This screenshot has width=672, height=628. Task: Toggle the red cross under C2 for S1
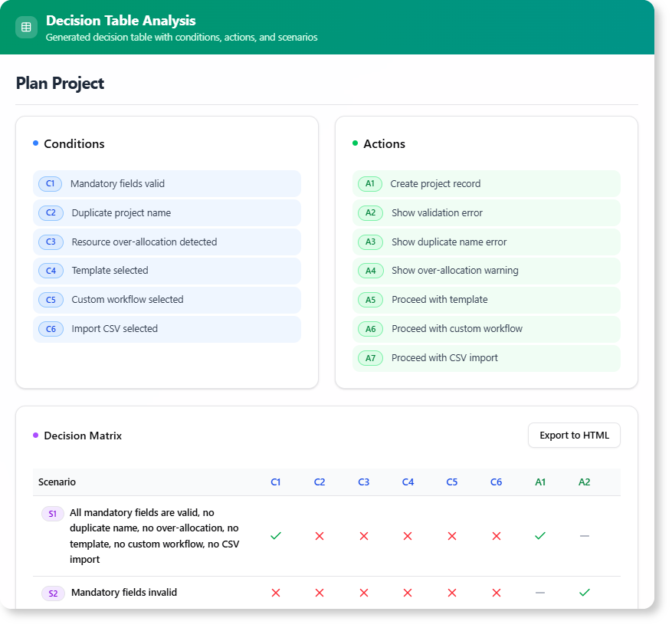[320, 536]
